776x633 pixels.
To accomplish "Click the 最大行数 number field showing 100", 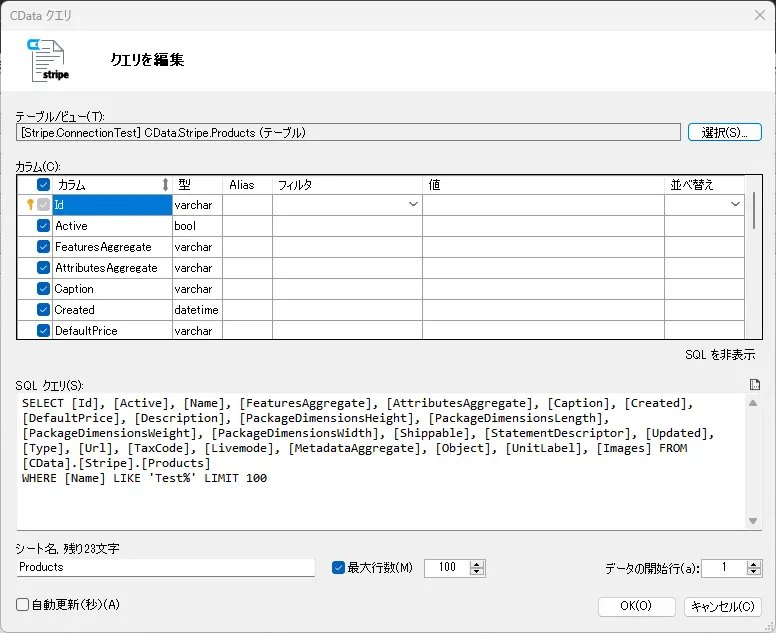I will (x=448, y=568).
